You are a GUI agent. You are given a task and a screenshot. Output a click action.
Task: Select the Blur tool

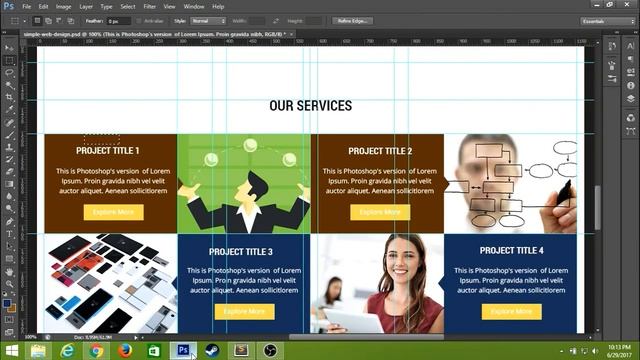pyautogui.click(x=9, y=196)
